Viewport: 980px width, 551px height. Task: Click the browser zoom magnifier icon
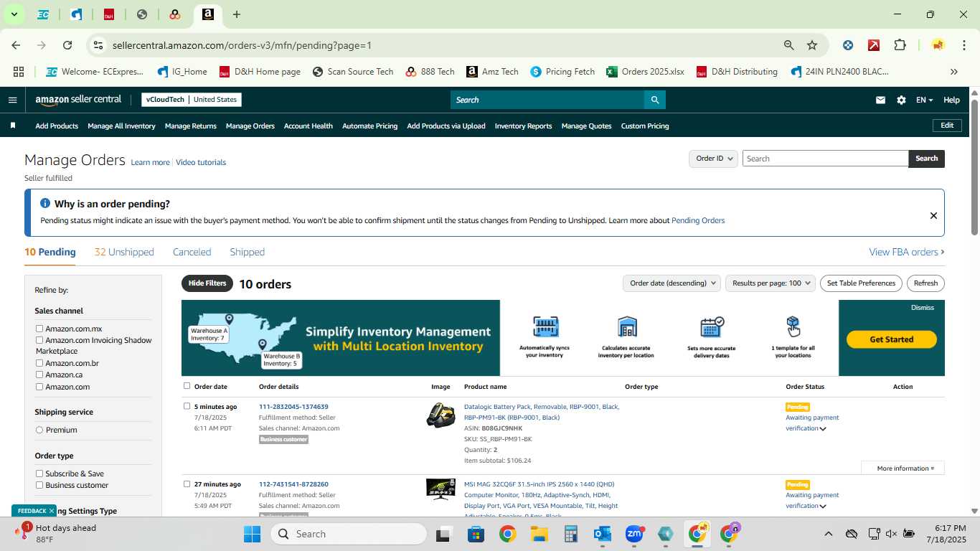coord(789,45)
